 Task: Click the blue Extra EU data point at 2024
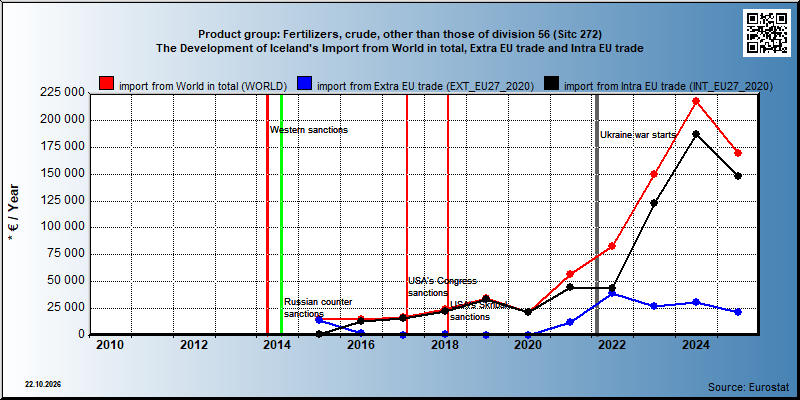[x=696, y=302]
